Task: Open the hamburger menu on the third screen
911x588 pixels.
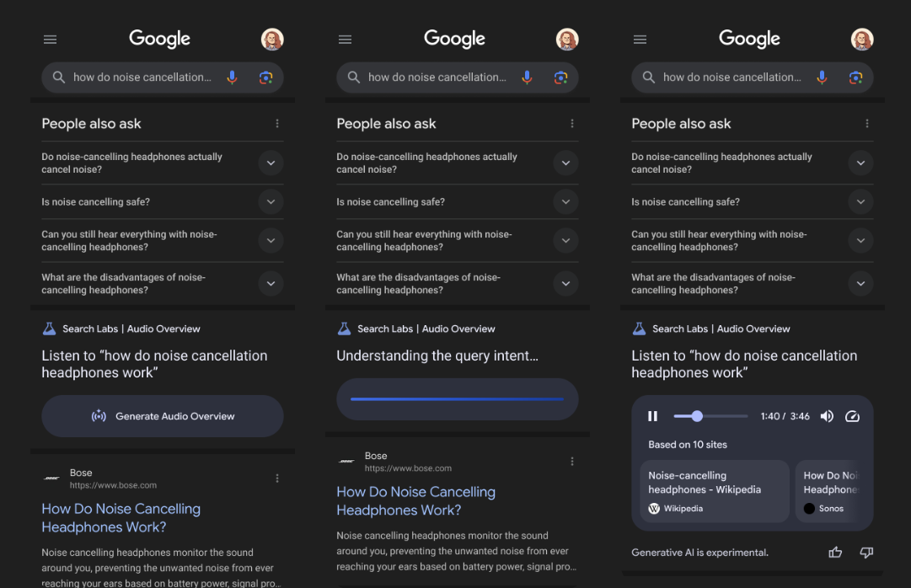Action: pyautogui.click(x=640, y=40)
